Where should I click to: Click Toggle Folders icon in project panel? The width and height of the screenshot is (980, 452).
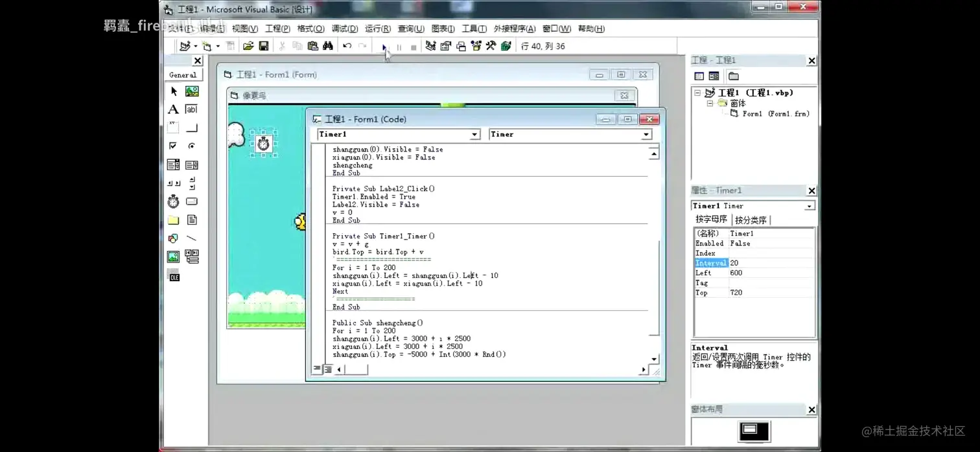[733, 76]
